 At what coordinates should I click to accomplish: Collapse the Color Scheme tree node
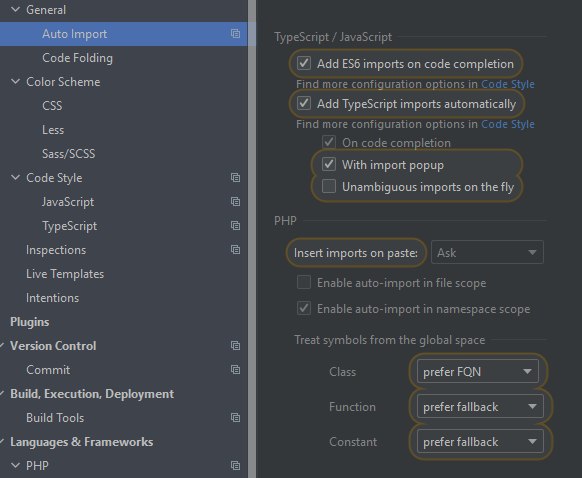[x=16, y=81]
